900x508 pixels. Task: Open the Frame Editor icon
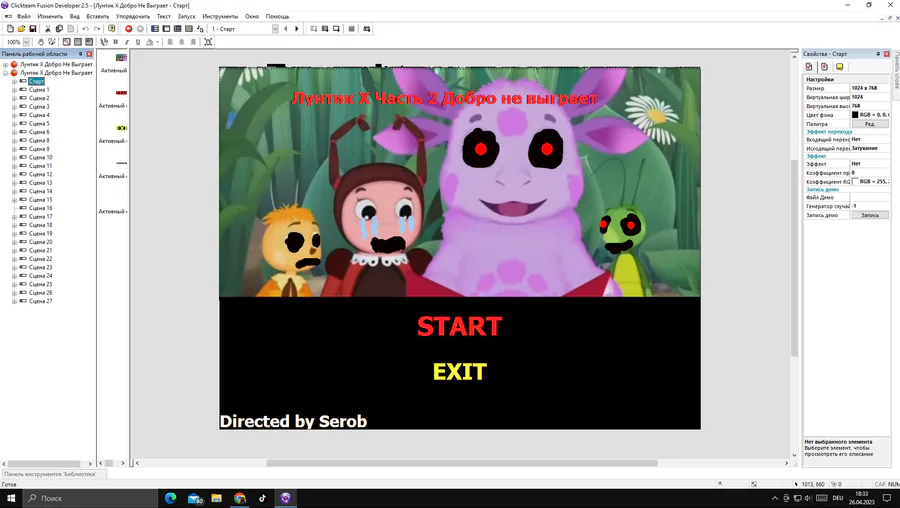coord(166,29)
